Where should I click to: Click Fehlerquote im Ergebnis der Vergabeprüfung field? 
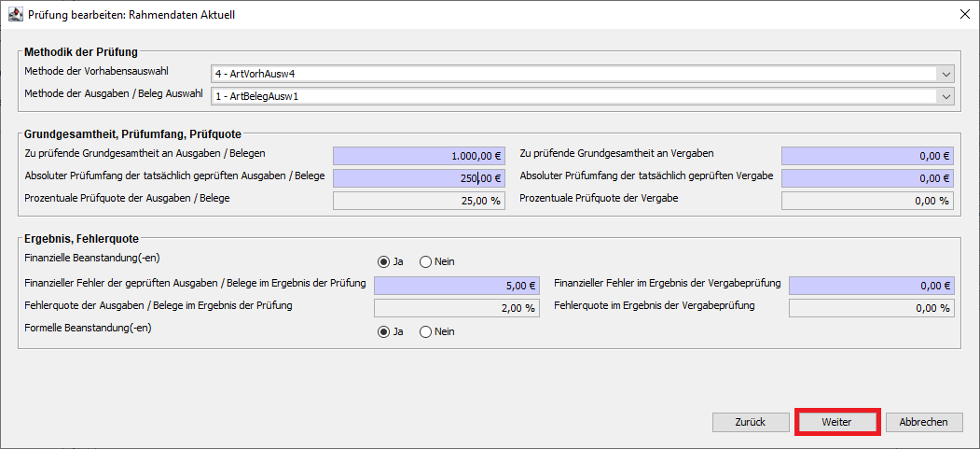(x=871, y=308)
